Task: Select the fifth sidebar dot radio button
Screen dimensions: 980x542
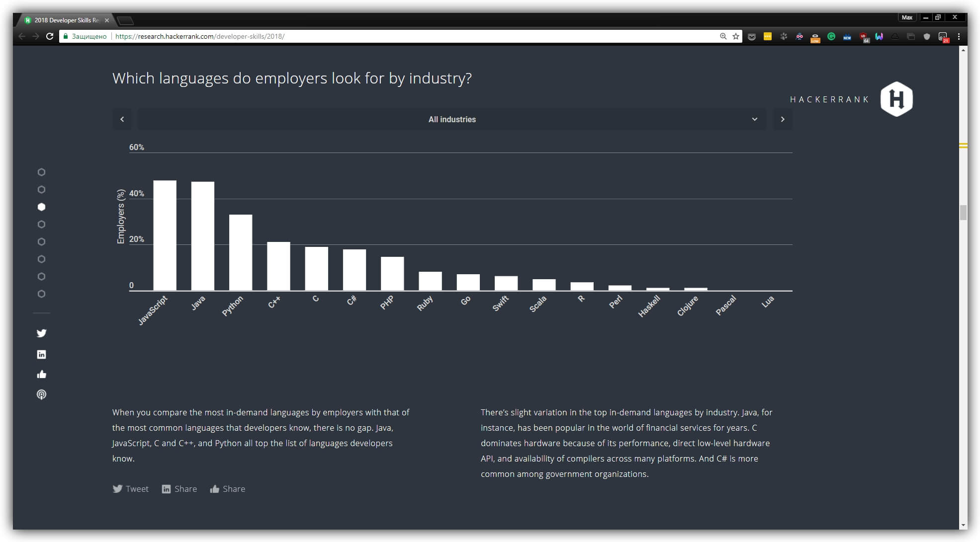Action: point(41,241)
